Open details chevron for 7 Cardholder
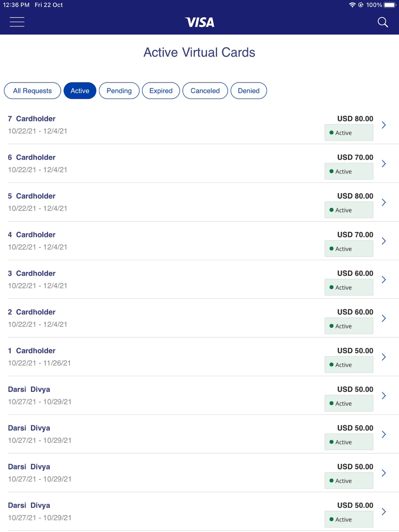 click(383, 125)
